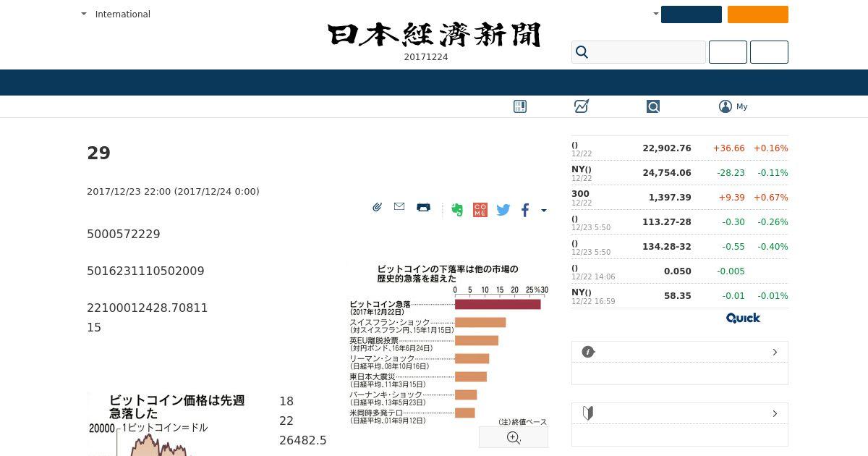Click first outlined button beside search
This screenshot has height=456, width=868.
728,52
